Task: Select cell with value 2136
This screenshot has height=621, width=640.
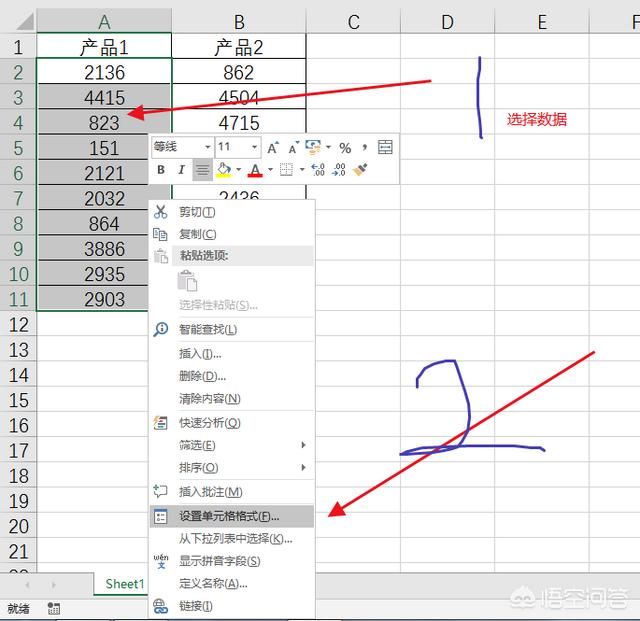Action: pyautogui.click(x=104, y=72)
